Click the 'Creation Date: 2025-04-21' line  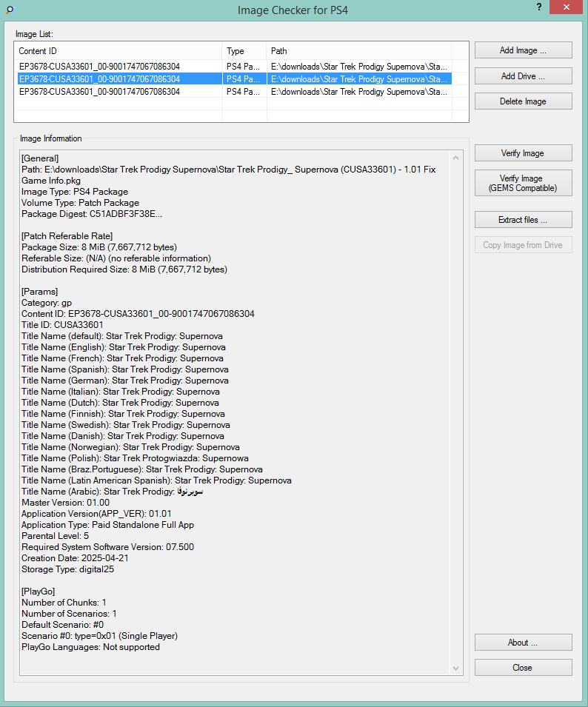point(75,557)
